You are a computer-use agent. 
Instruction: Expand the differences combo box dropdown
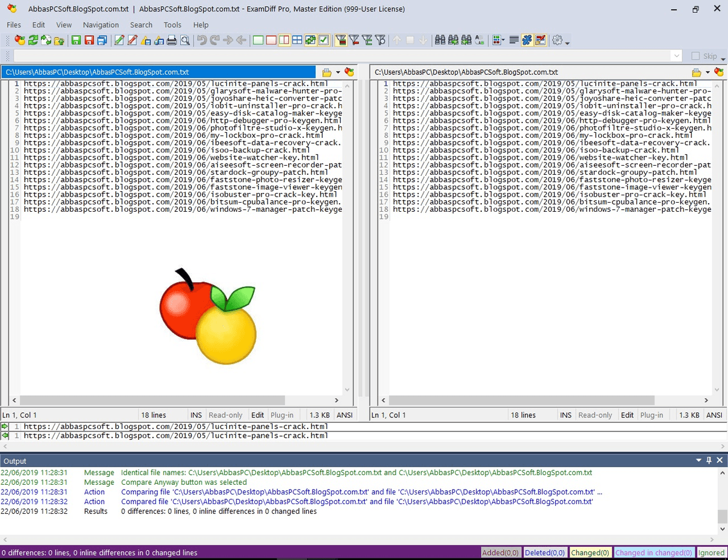(x=677, y=56)
